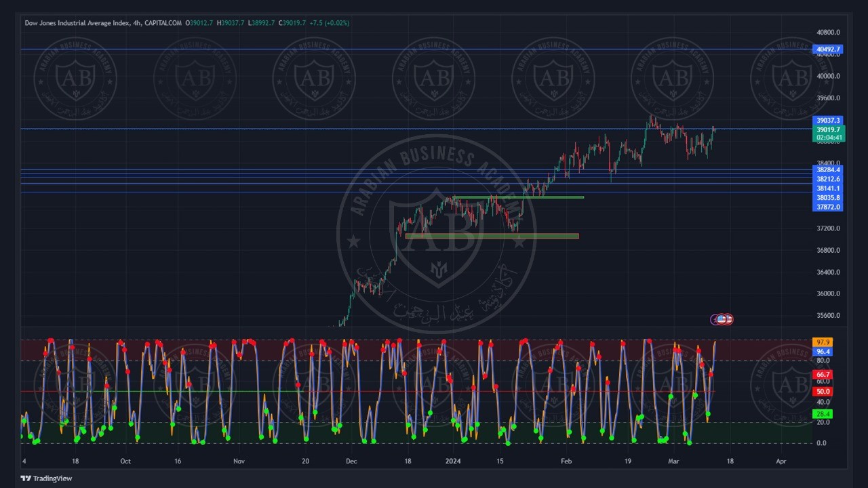Click the +7.5 (+0.02%) change value
The image size is (868, 488).
[x=330, y=23]
